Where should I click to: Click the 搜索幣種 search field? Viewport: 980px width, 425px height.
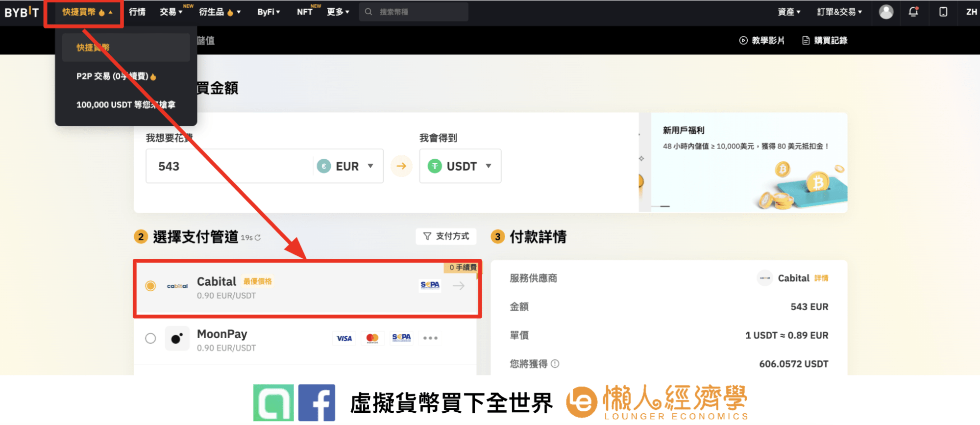coord(414,12)
